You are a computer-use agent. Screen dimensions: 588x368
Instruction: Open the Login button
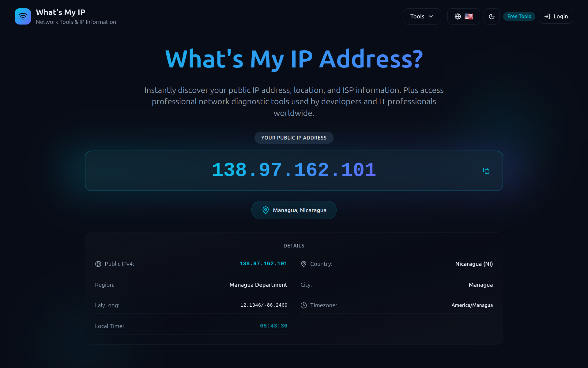556,17
